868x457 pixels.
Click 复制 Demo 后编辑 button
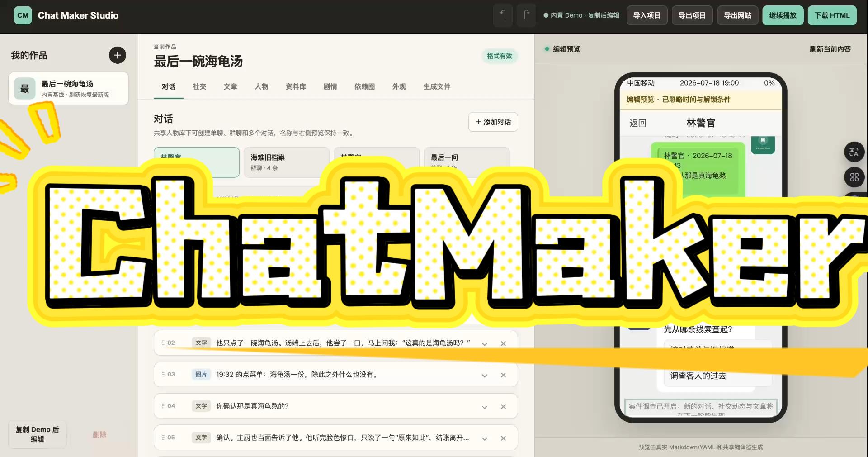(x=38, y=434)
